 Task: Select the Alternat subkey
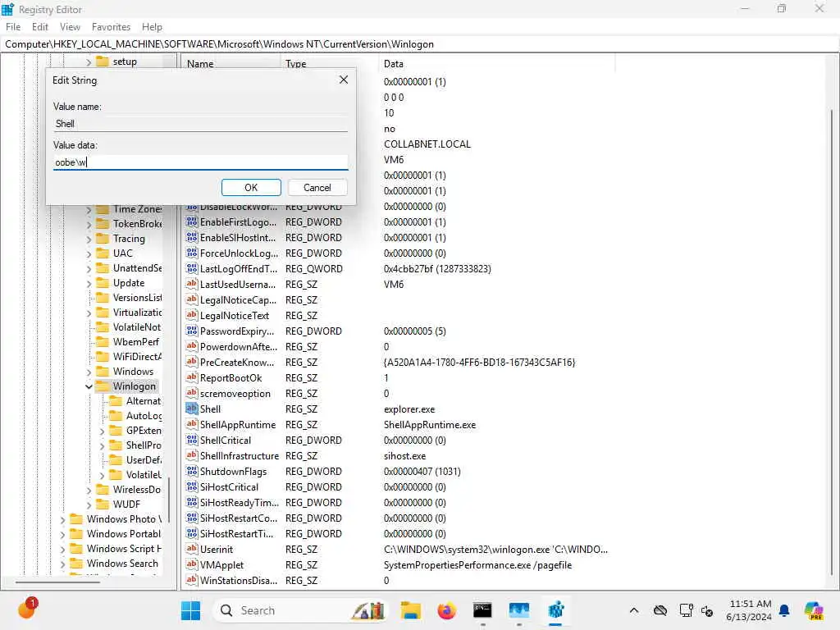[x=143, y=400]
